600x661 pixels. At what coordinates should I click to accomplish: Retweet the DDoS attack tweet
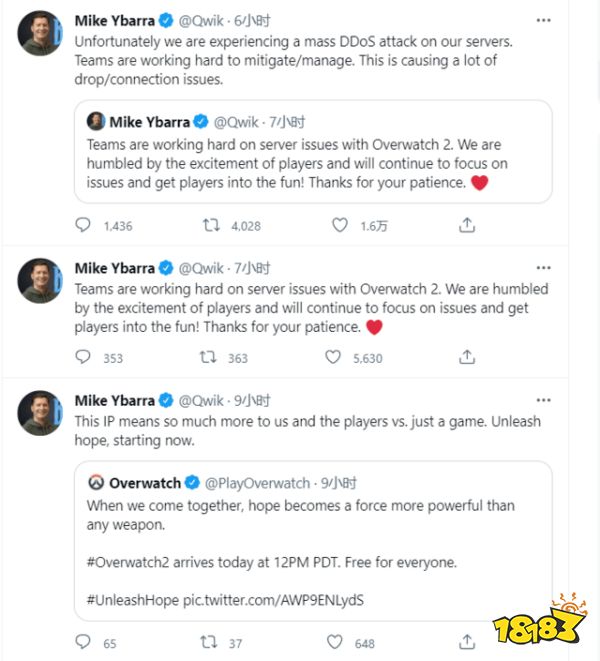pos(212,226)
